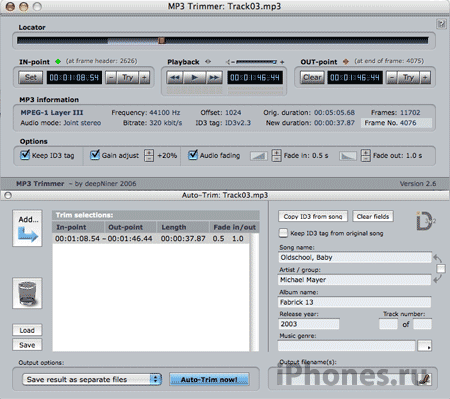The height and width of the screenshot is (399, 450).
Task: Click the first Track number field
Action: pos(388,324)
